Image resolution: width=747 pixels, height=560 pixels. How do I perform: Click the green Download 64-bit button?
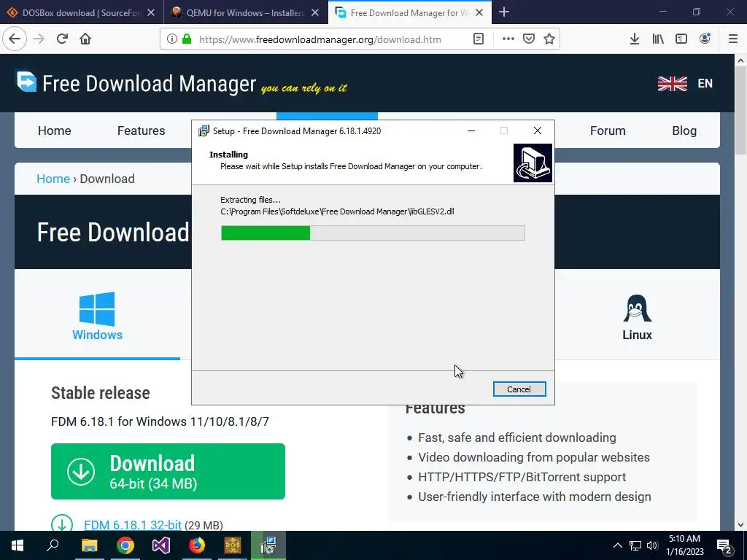point(168,472)
